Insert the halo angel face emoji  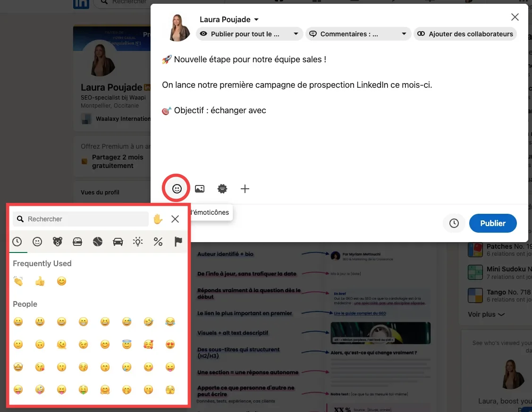(127, 345)
